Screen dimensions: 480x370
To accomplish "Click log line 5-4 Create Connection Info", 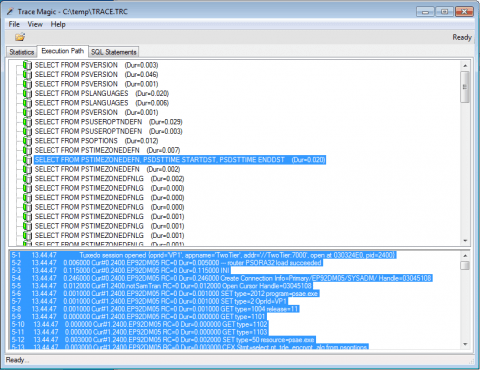I will pyautogui.click(x=222, y=278).
